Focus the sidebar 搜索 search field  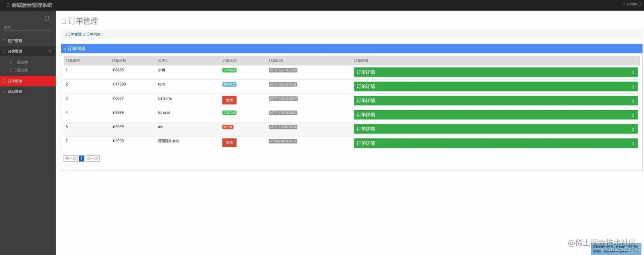pos(27,27)
